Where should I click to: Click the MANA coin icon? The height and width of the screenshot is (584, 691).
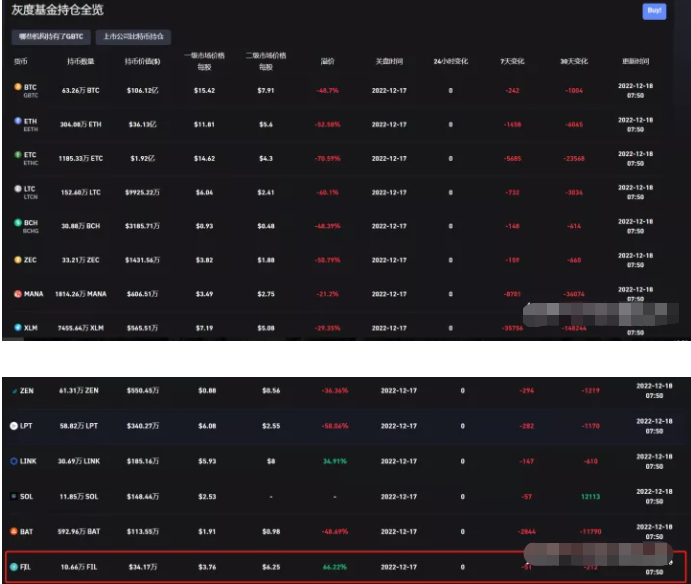coord(17,293)
